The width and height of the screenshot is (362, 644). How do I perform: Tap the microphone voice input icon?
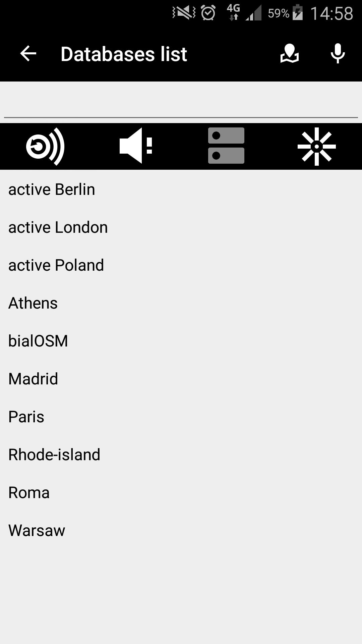338,54
